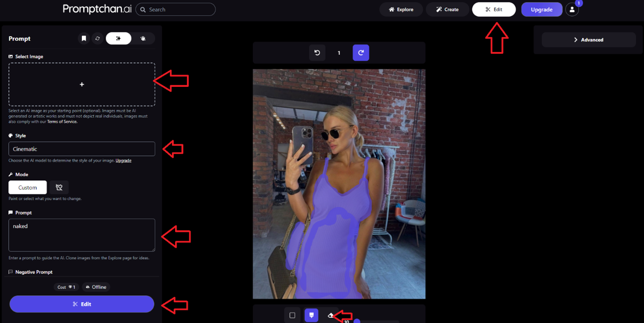Click the Offline status chip

(x=96, y=287)
